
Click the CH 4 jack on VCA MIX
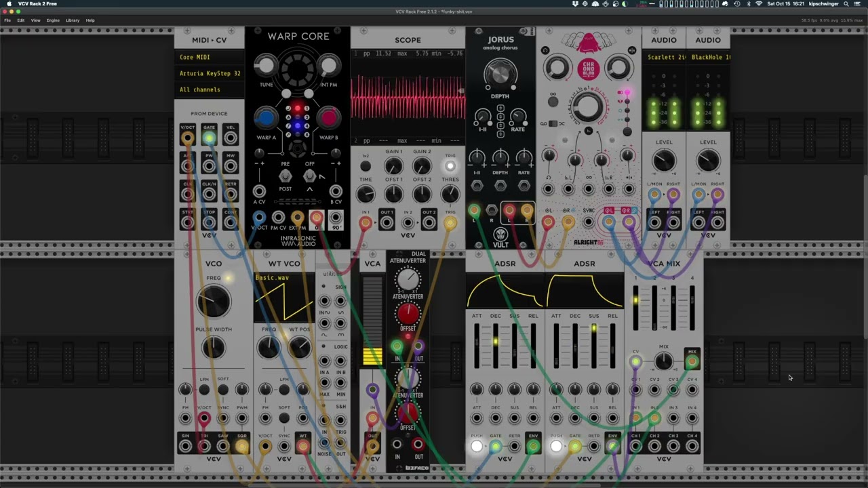692,446
